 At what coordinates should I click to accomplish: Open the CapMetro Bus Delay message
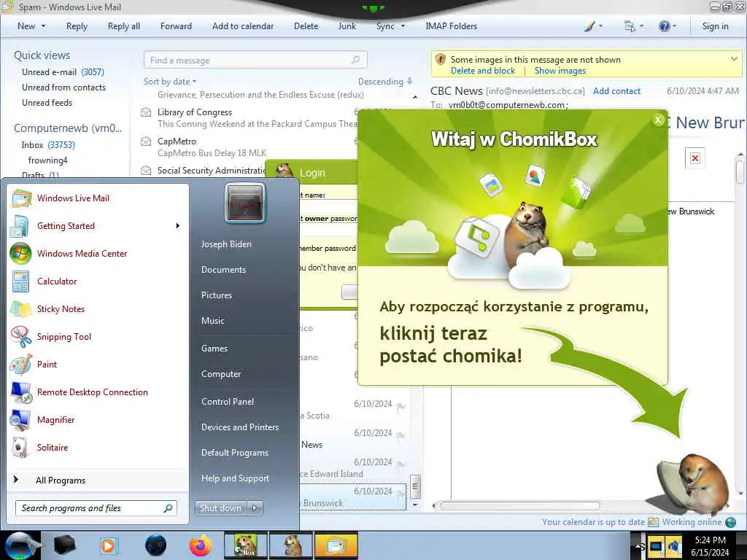pyautogui.click(x=212, y=147)
